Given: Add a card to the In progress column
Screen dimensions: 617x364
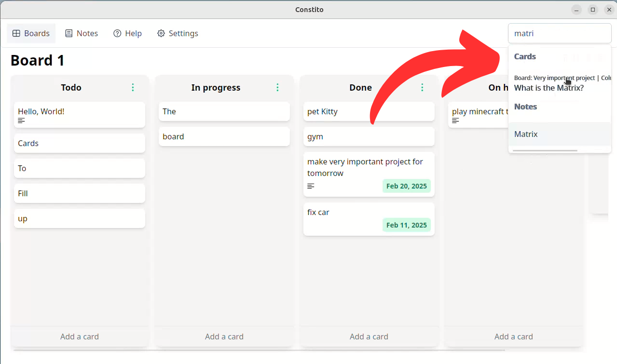Looking at the screenshot, I should pyautogui.click(x=224, y=337).
